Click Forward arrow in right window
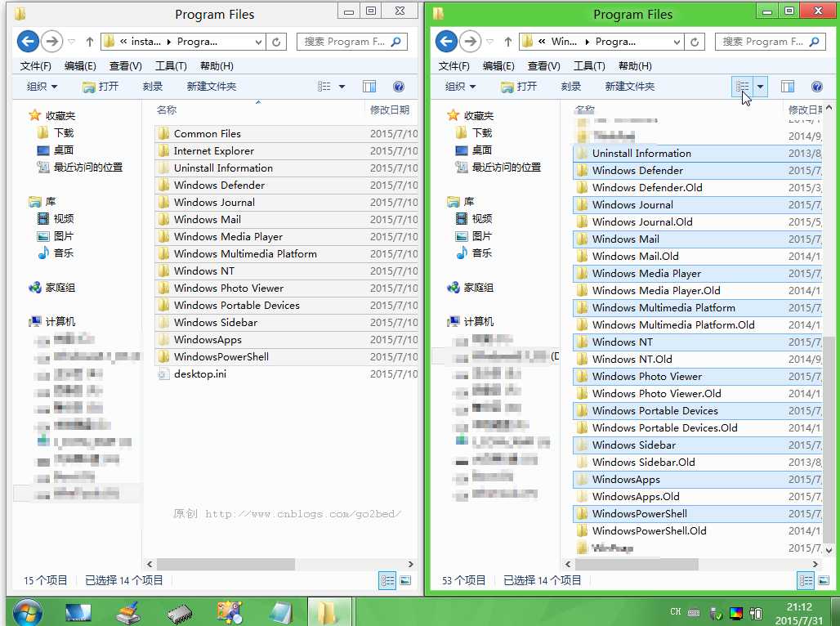This screenshot has width=840, height=626. coord(471,41)
